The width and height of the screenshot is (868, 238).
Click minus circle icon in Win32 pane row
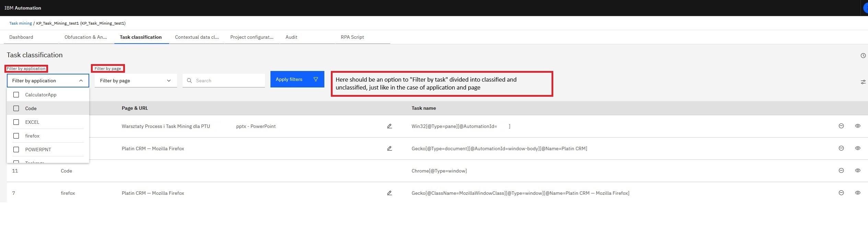click(841, 126)
